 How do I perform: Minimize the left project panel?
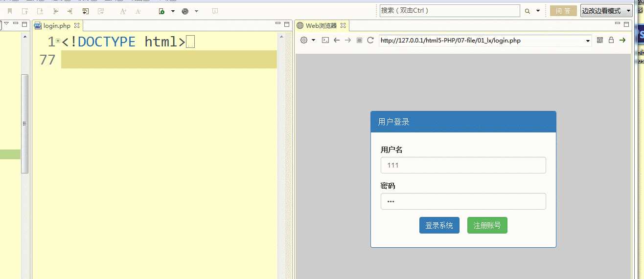pos(16,24)
